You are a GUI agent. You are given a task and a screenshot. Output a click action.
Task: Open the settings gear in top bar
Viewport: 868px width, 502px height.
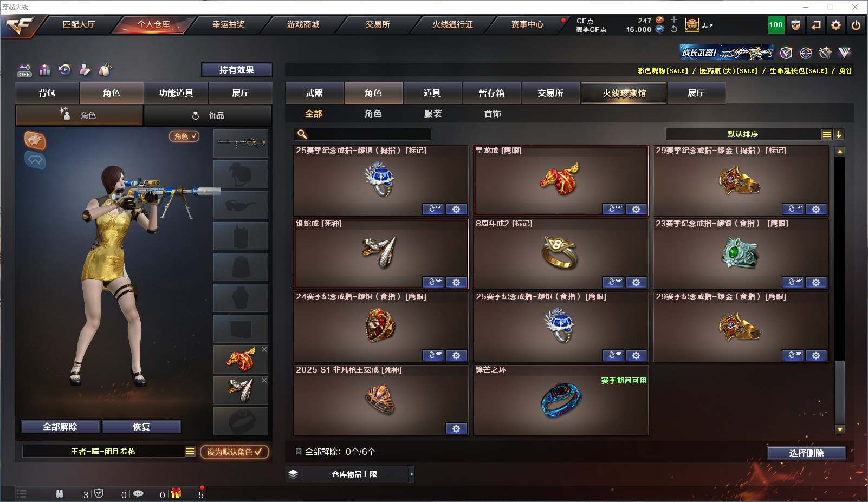(836, 25)
